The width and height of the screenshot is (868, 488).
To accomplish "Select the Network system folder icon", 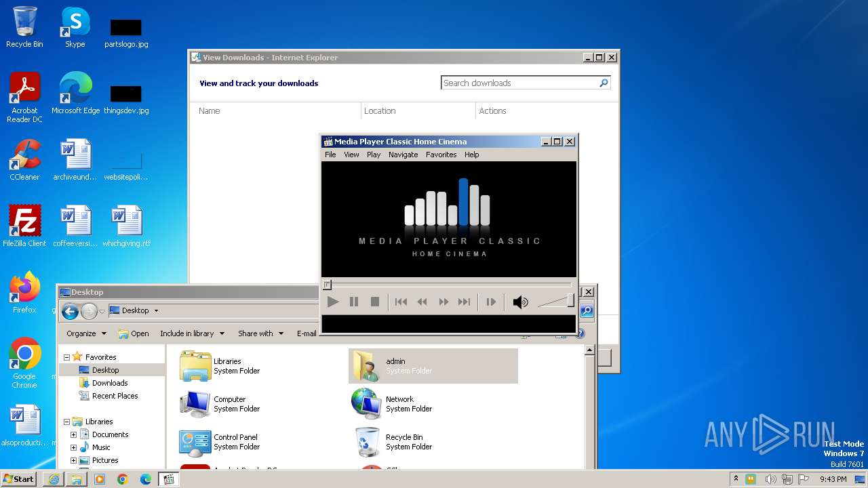I will coord(367,404).
